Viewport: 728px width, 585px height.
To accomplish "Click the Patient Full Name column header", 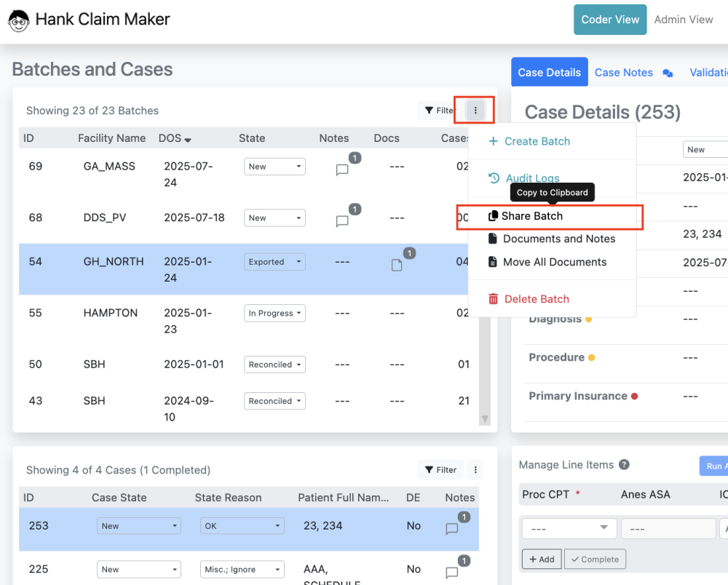I will pos(343,497).
